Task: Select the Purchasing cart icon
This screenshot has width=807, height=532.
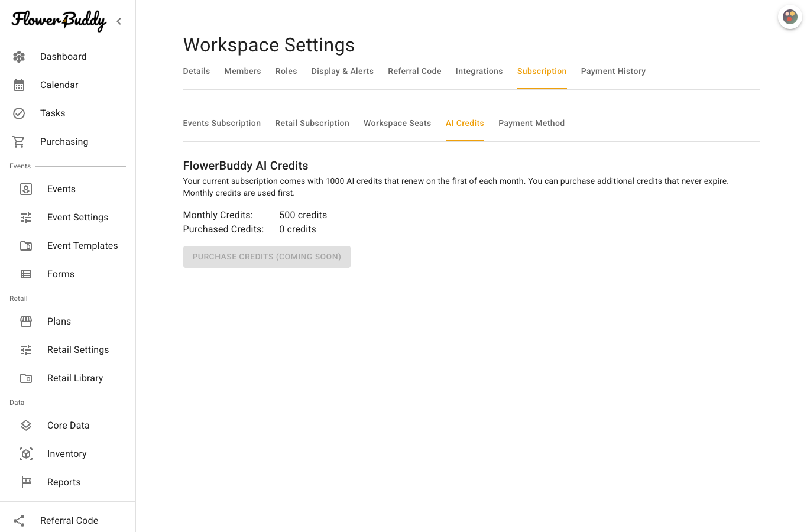Action: (x=19, y=142)
